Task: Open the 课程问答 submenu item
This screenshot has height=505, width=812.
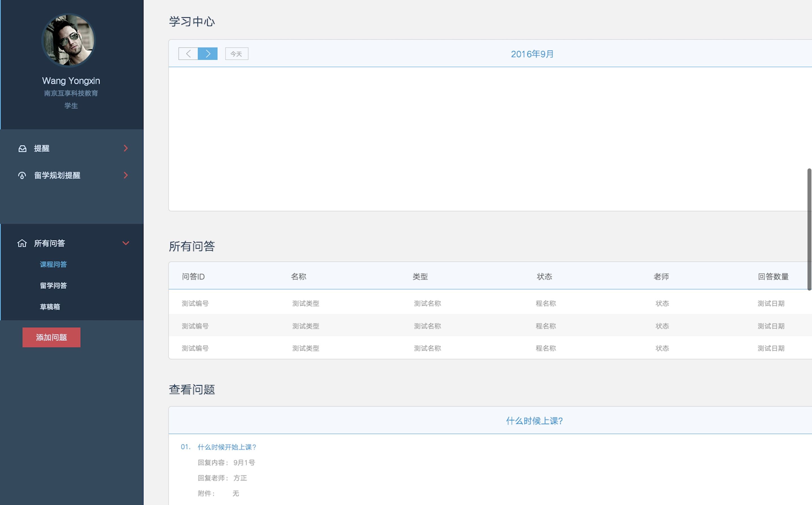Action: tap(53, 264)
